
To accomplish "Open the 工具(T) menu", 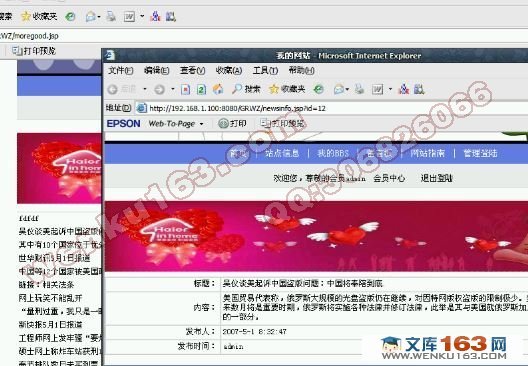I will 265,71.
